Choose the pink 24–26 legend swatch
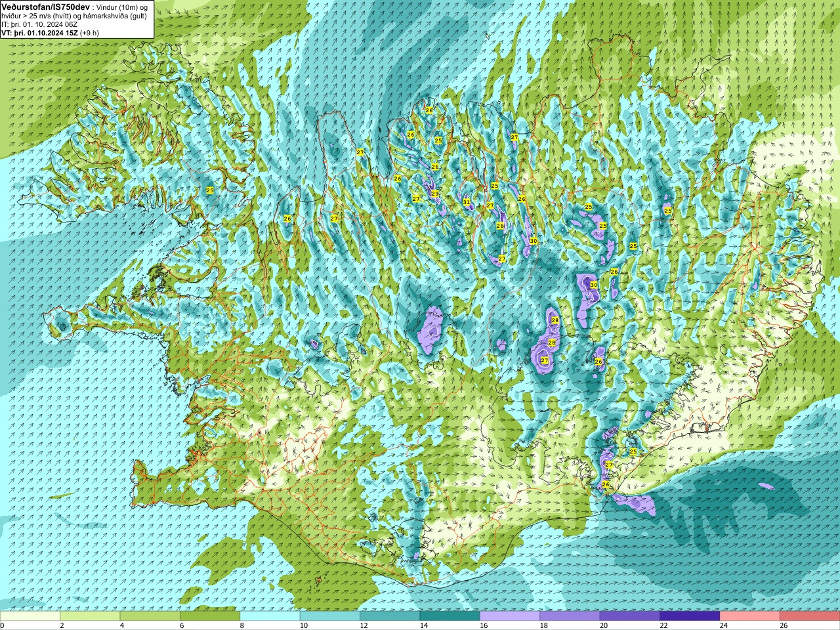Image resolution: width=840 pixels, height=630 pixels. [750, 616]
